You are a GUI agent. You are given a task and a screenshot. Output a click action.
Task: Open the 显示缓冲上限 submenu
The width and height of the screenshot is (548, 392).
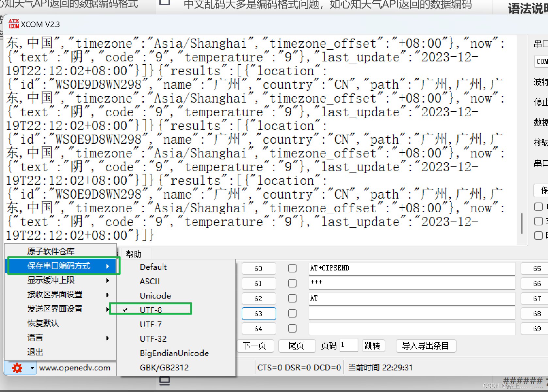60,280
